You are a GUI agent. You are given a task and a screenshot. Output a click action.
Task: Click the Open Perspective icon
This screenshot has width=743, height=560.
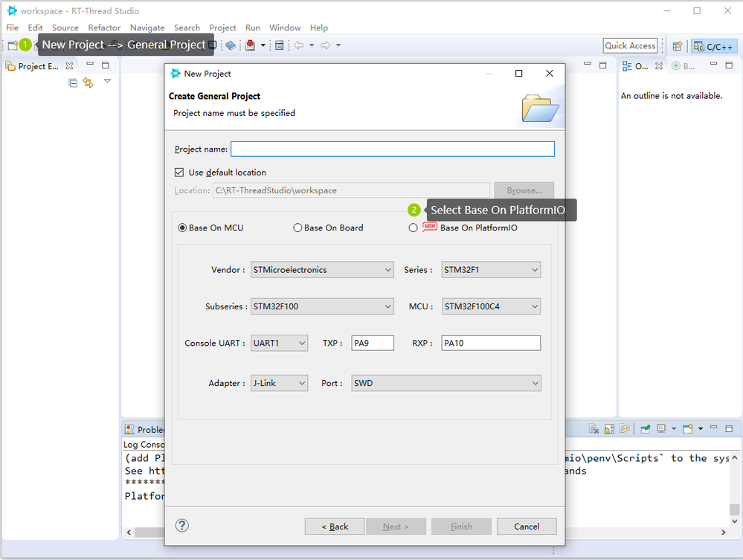(x=678, y=46)
